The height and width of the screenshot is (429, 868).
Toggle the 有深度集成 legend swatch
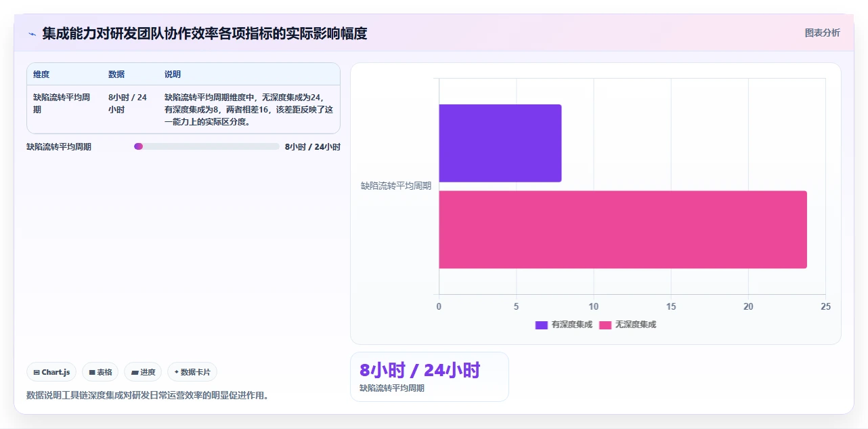[x=541, y=325]
